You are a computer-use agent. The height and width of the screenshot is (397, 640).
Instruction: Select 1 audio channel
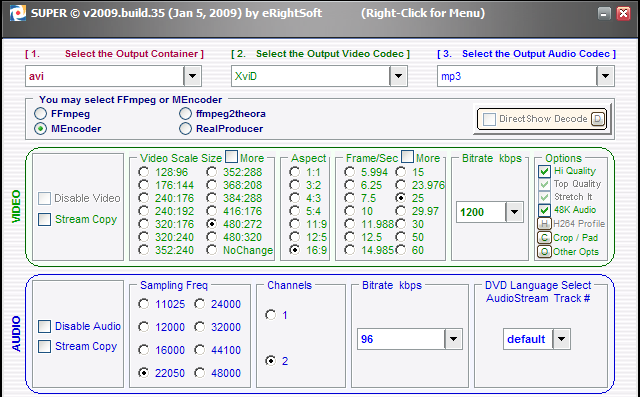[x=270, y=315]
